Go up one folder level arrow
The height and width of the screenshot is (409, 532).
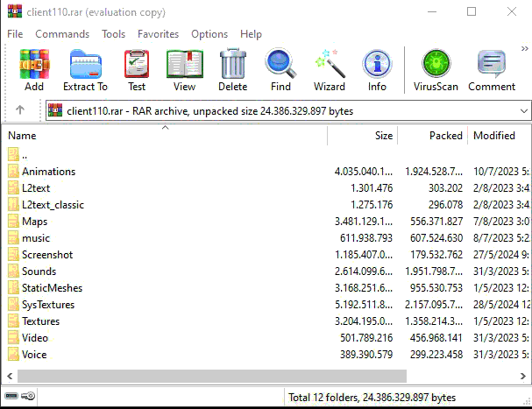point(19,111)
